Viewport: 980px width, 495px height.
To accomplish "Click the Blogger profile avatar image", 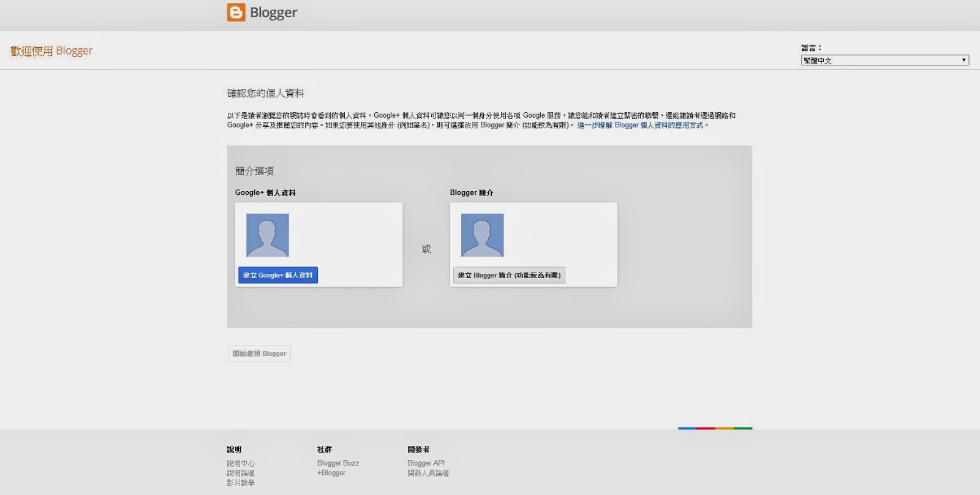I will pos(482,235).
